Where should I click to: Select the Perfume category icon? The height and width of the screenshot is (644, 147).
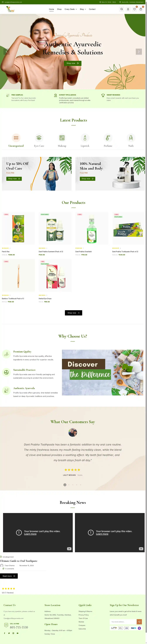click(x=108, y=138)
